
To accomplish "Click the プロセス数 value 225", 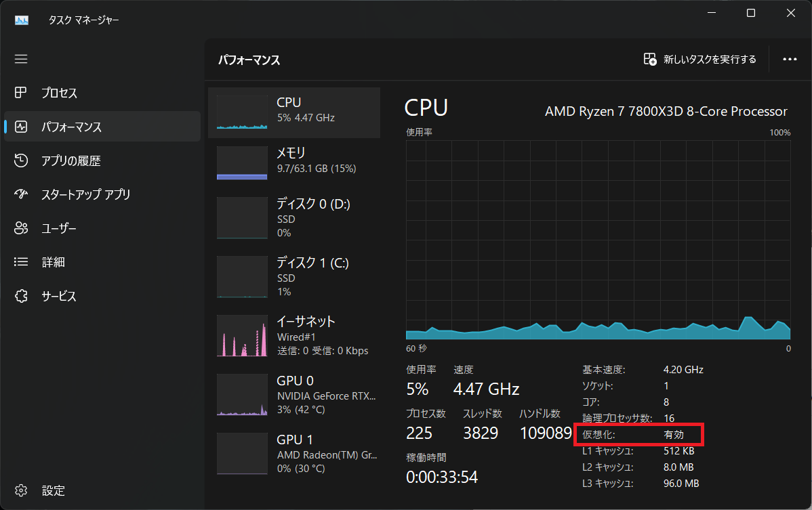I will coord(419,433).
